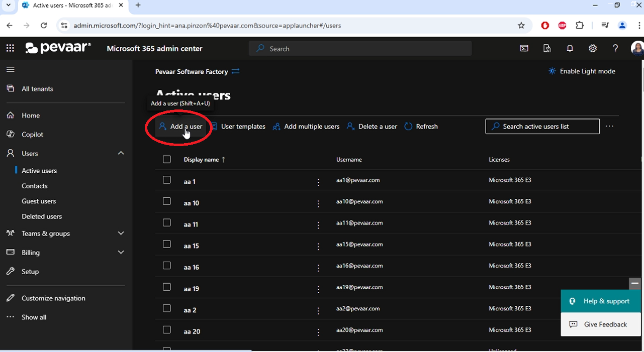Viewport: 644px width, 352px height.
Task: Open Home in the navigation
Action: [31, 115]
